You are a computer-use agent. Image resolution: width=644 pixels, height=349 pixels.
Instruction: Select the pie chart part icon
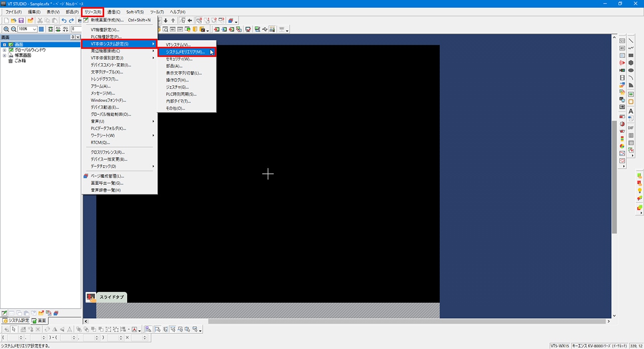point(622,146)
